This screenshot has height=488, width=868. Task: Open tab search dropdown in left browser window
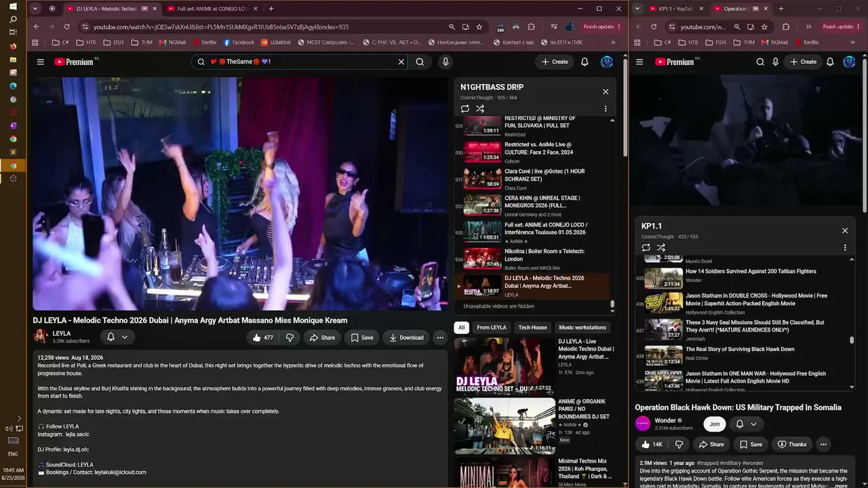36,9
